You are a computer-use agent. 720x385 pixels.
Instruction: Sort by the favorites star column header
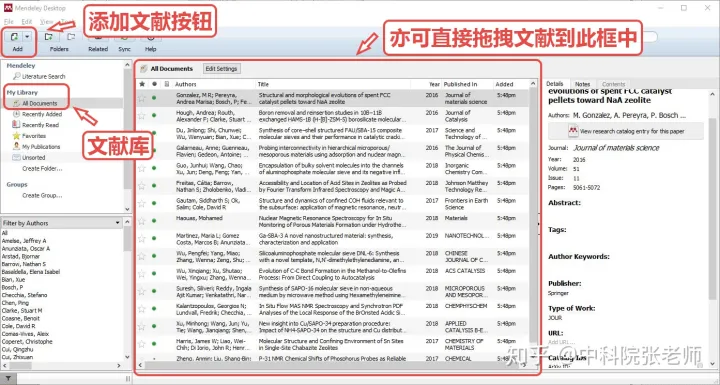click(142, 84)
